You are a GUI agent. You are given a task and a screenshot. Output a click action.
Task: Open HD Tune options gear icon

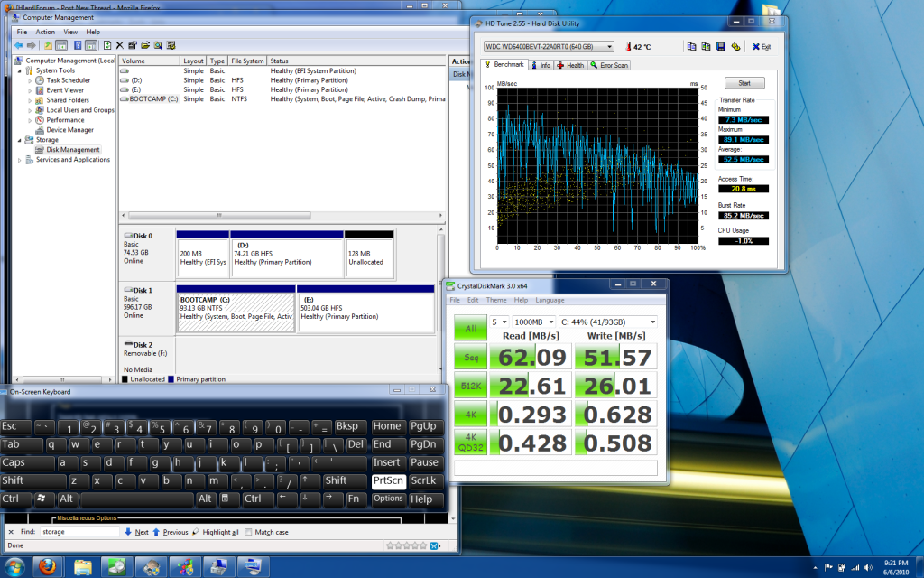coord(735,47)
